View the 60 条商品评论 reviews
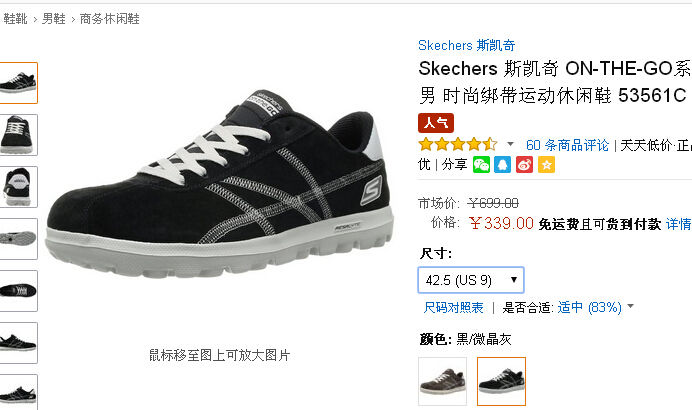The width and height of the screenshot is (692, 410). pos(567,145)
